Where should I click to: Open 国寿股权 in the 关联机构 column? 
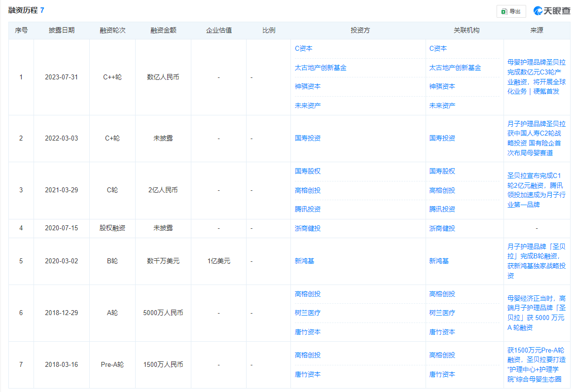click(442, 171)
